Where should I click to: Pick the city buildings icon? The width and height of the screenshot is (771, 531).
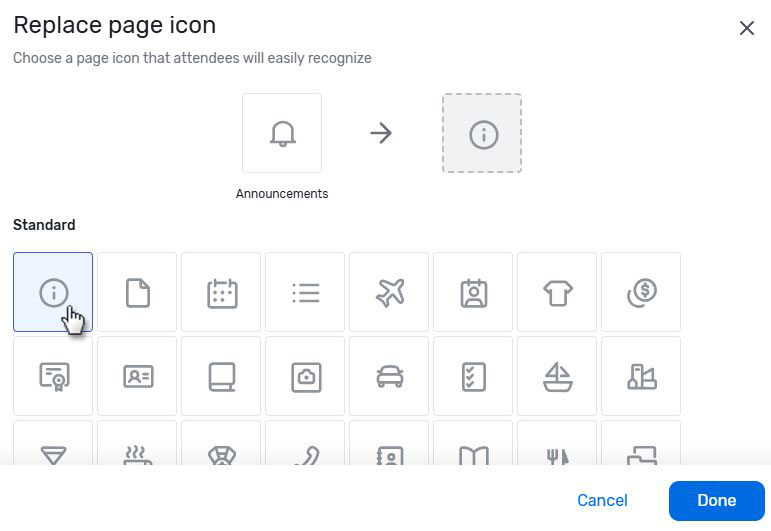click(641, 376)
